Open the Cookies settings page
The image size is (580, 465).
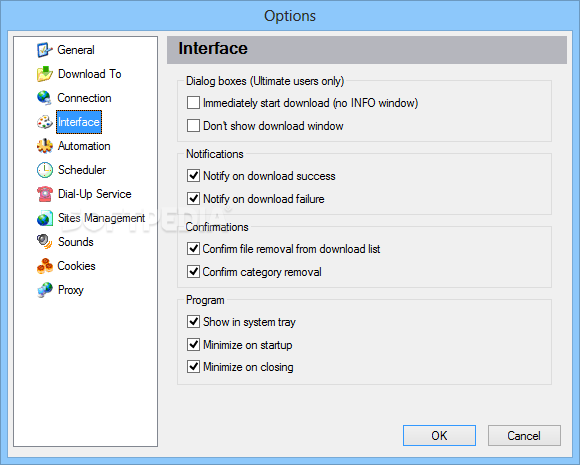pyautogui.click(x=76, y=266)
